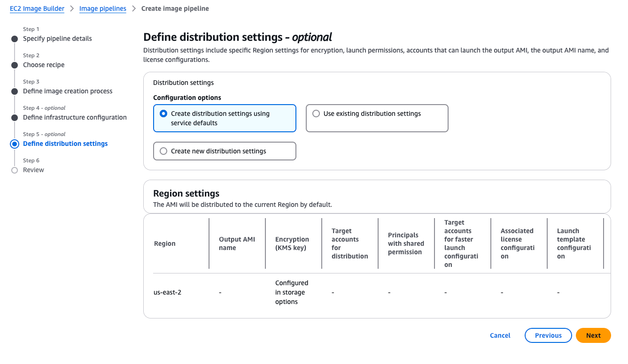Click the unfilled Review step circle icon
The image size is (628, 364).
pyautogui.click(x=14, y=170)
